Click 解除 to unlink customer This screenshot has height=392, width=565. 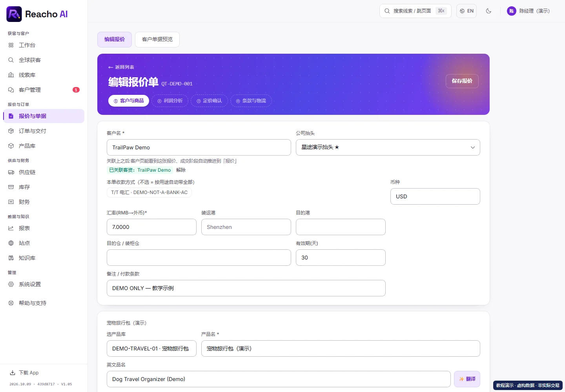(181, 170)
